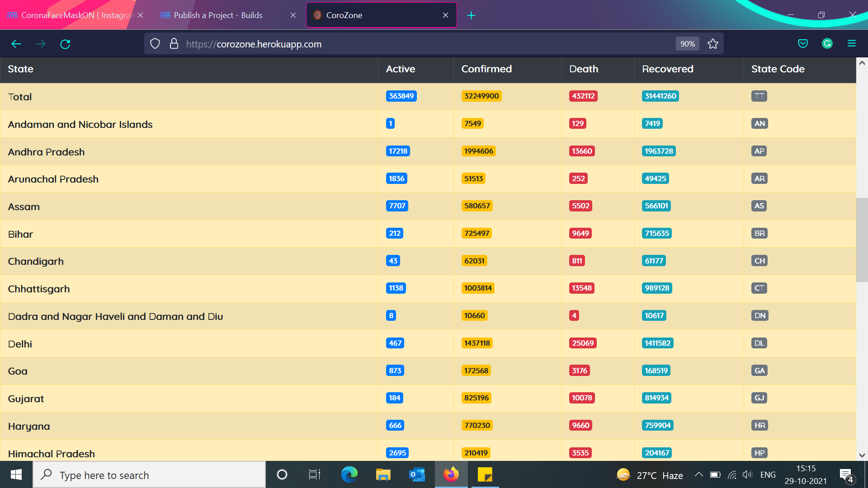This screenshot has width=868, height=488.
Task: Go back to previous page
Action: (x=16, y=44)
